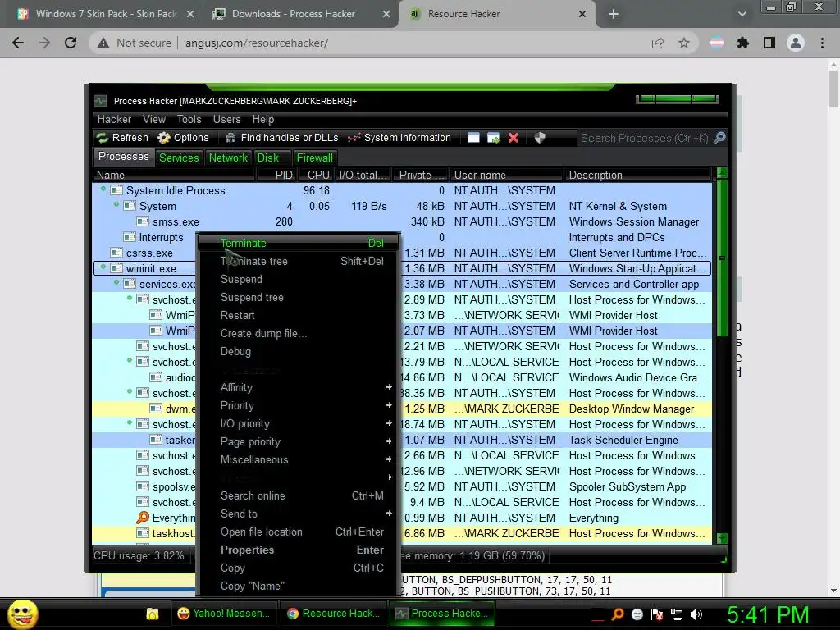This screenshot has height=630, width=840.
Task: Click the find window and thread icon
Action: coord(493,138)
